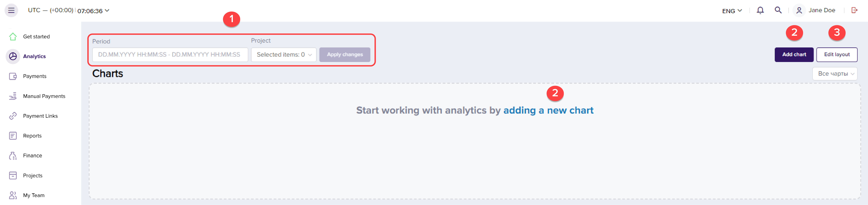Expand the Project selected items dropdown
This screenshot has width=868, height=205.
pyautogui.click(x=283, y=55)
